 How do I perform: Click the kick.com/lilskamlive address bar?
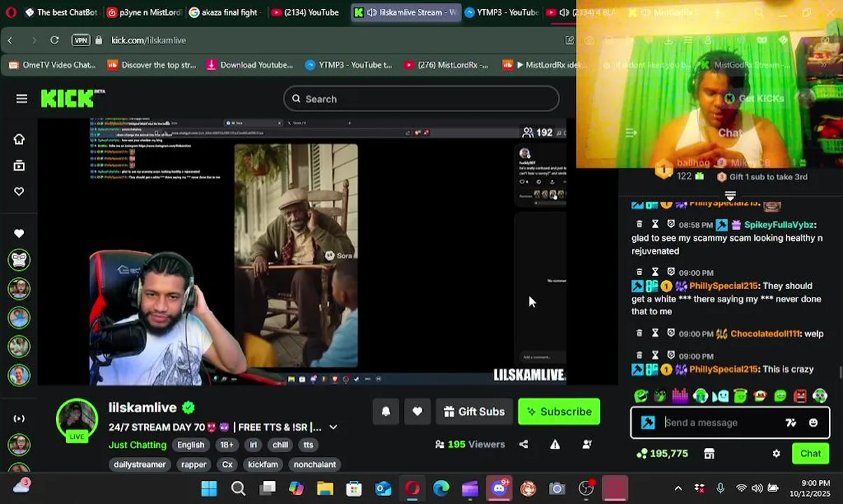[148, 41]
